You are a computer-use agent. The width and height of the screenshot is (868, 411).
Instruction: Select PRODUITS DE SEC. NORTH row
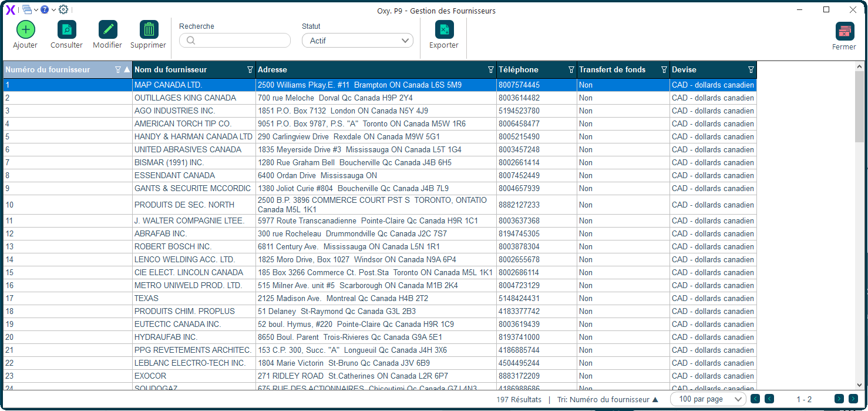379,205
